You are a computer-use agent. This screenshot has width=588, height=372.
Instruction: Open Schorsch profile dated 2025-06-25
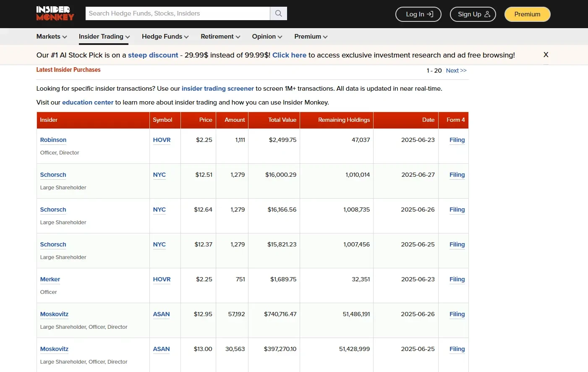pyautogui.click(x=53, y=244)
